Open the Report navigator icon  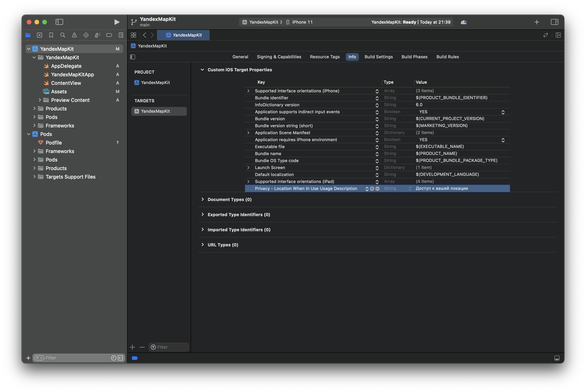121,35
